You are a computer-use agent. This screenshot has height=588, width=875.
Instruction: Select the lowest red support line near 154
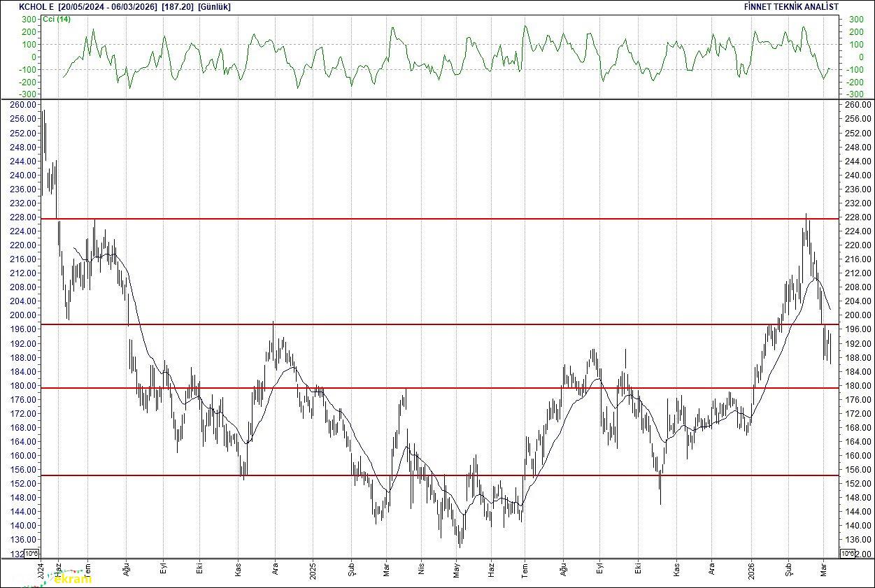pyautogui.click(x=448, y=475)
